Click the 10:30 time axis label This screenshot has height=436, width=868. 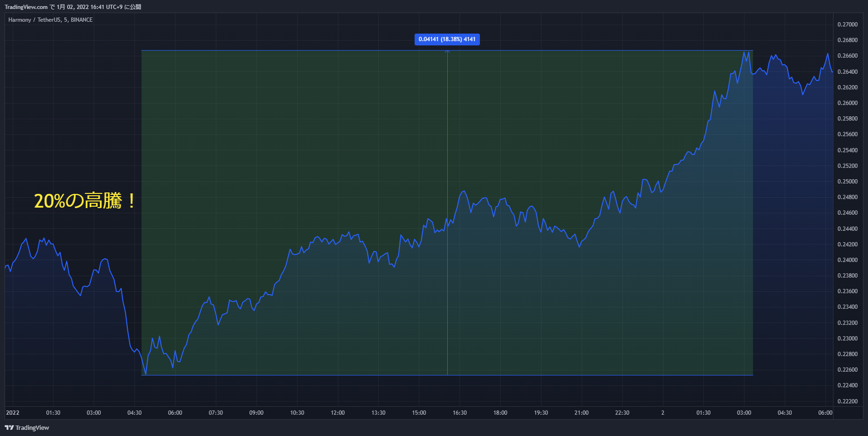click(x=297, y=413)
